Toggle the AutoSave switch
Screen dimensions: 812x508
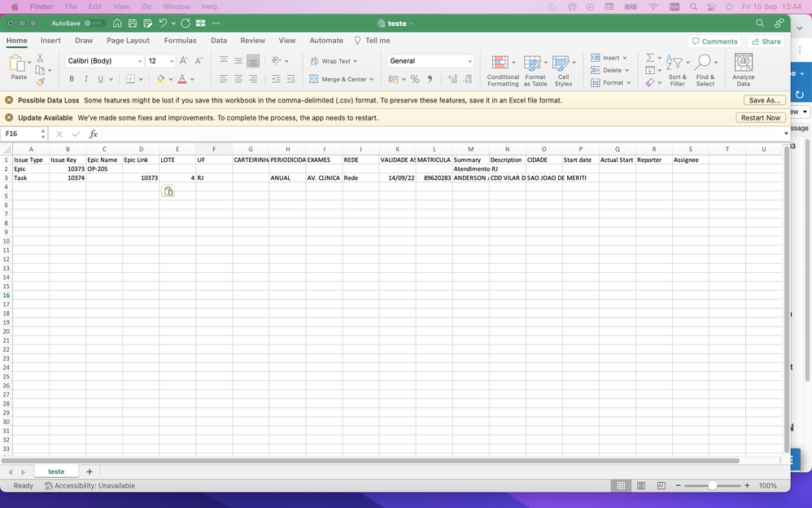[94, 24]
